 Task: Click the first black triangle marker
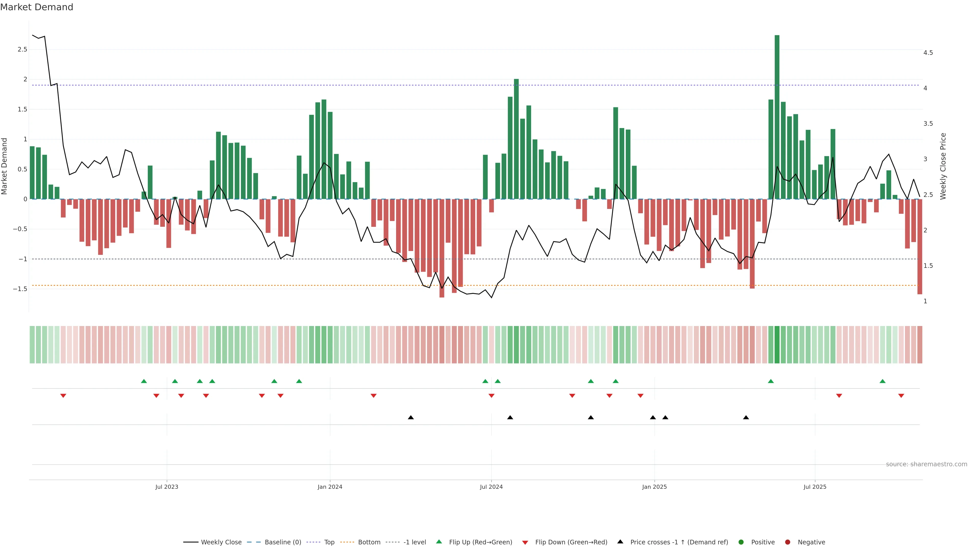410,418
